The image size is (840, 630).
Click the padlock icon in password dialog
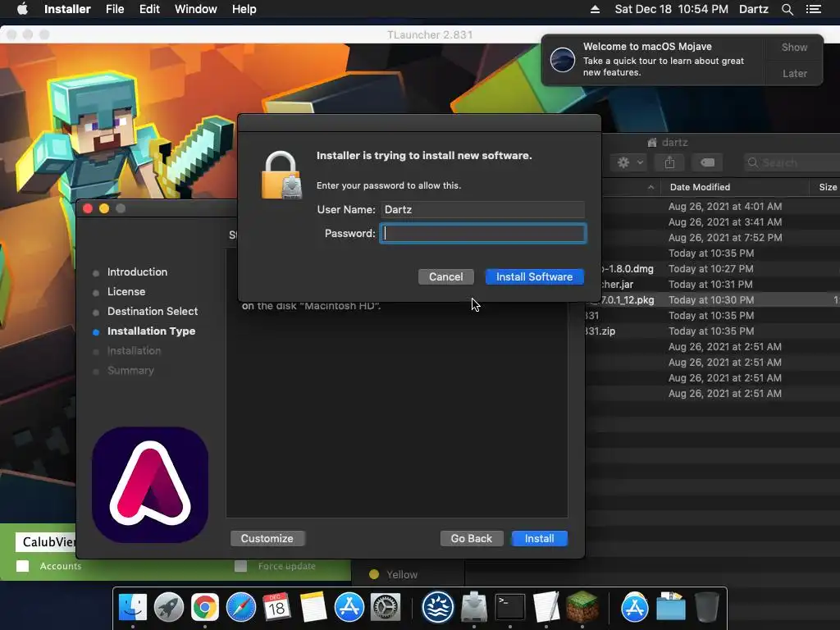(281, 176)
